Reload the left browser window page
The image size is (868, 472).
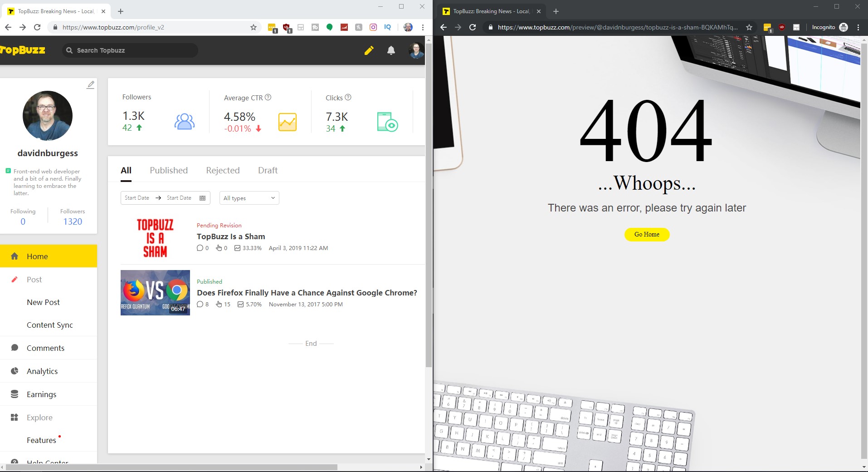[x=37, y=27]
